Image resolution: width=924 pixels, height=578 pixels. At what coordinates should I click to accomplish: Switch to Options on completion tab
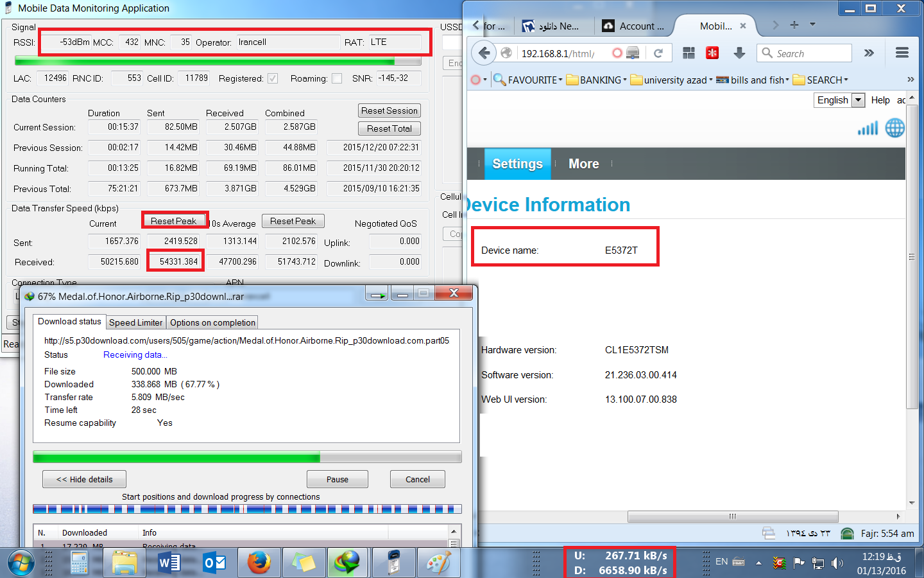point(212,322)
